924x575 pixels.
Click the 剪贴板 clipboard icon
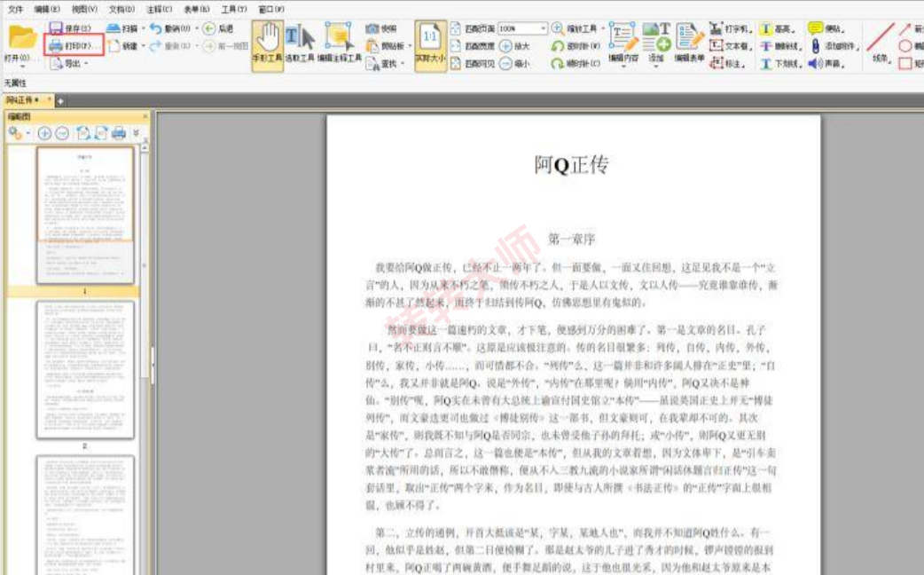pos(372,45)
